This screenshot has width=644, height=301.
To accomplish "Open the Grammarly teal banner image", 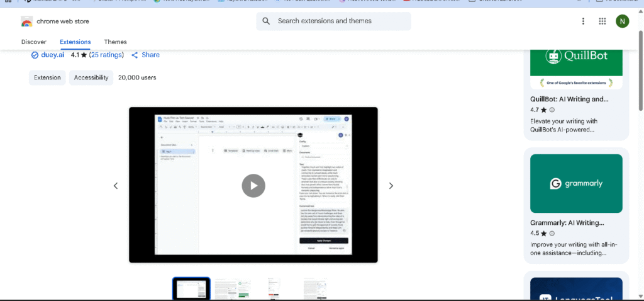I will 576,183.
